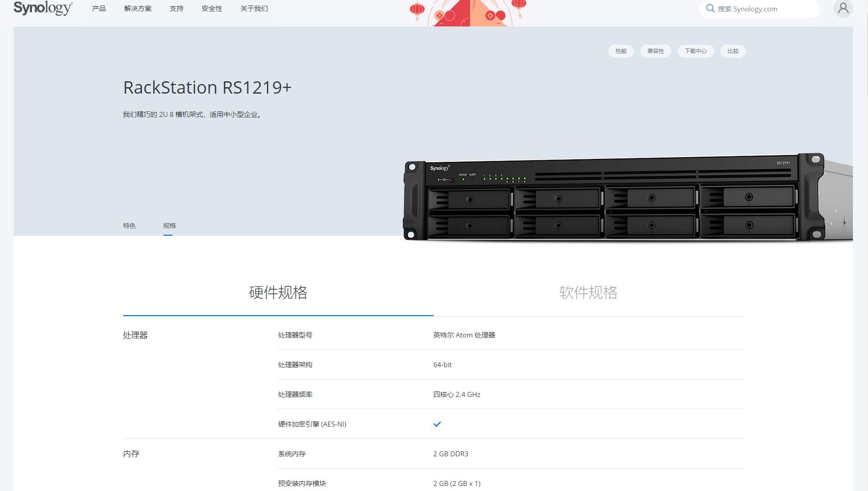Switch to the 特色 tab

click(x=129, y=226)
